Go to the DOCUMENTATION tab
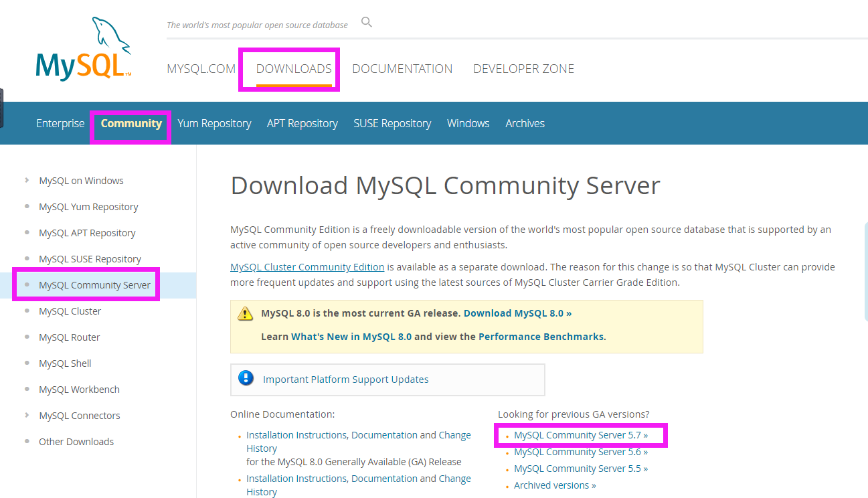This screenshot has height=498, width=868. pos(402,69)
